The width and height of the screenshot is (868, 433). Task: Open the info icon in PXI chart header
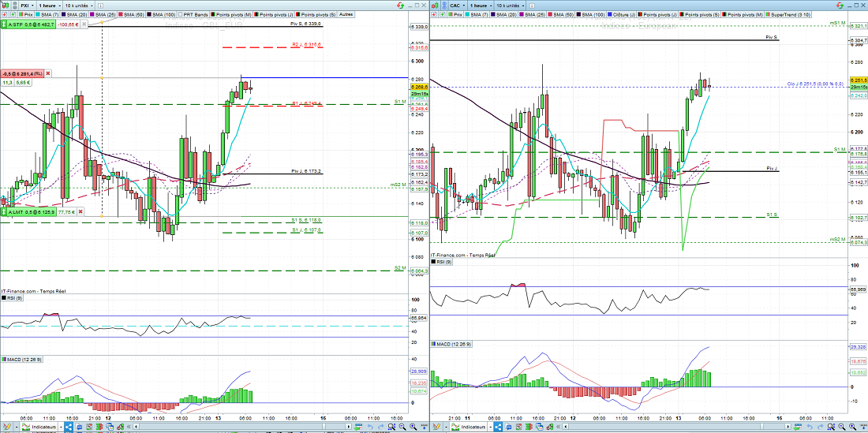101,6
